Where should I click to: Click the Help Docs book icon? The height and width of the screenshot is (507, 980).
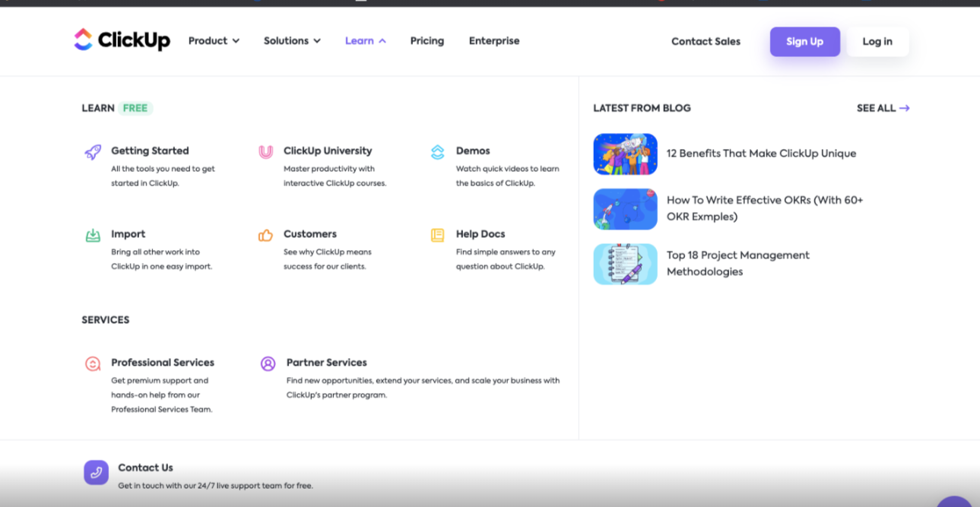(x=437, y=236)
